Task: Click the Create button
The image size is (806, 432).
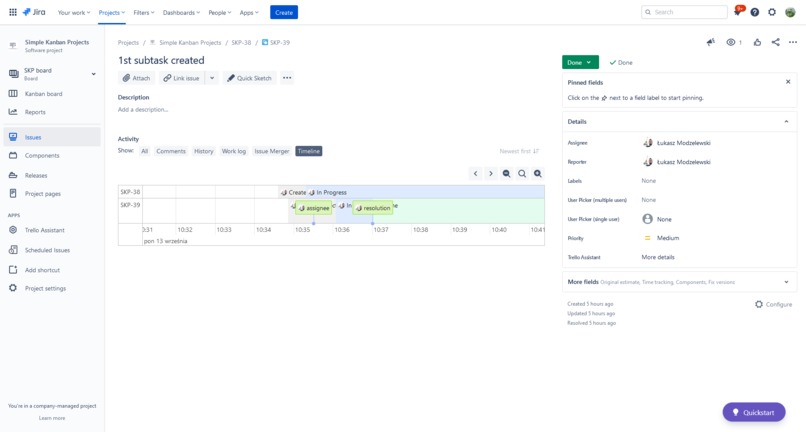Action: (284, 12)
